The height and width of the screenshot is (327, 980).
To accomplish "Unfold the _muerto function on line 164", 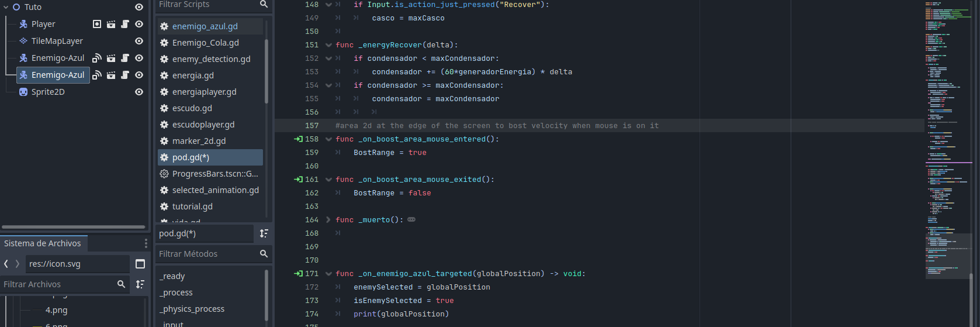I will tap(328, 220).
